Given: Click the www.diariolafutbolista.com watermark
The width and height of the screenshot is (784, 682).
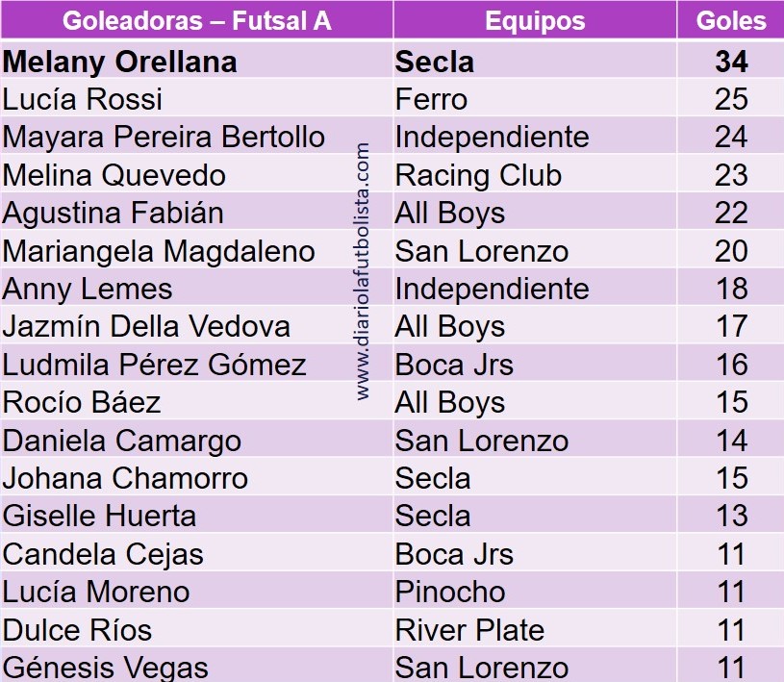Looking at the screenshot, I should click(363, 271).
